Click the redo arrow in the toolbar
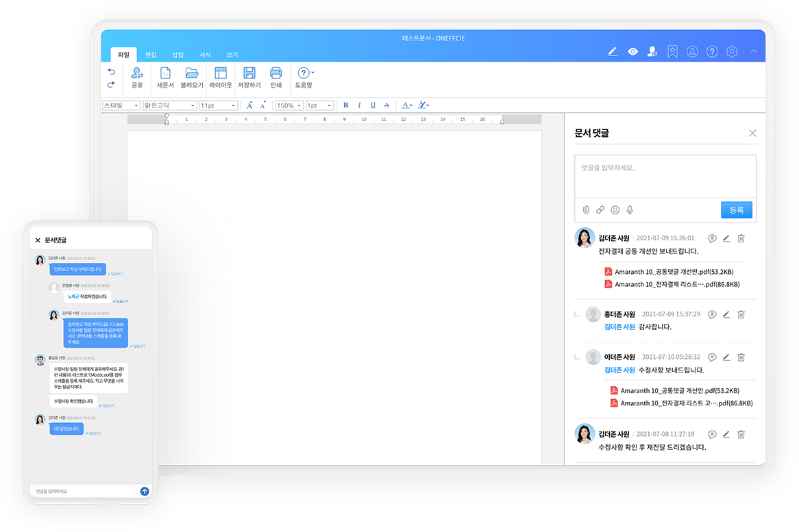 [x=111, y=84]
